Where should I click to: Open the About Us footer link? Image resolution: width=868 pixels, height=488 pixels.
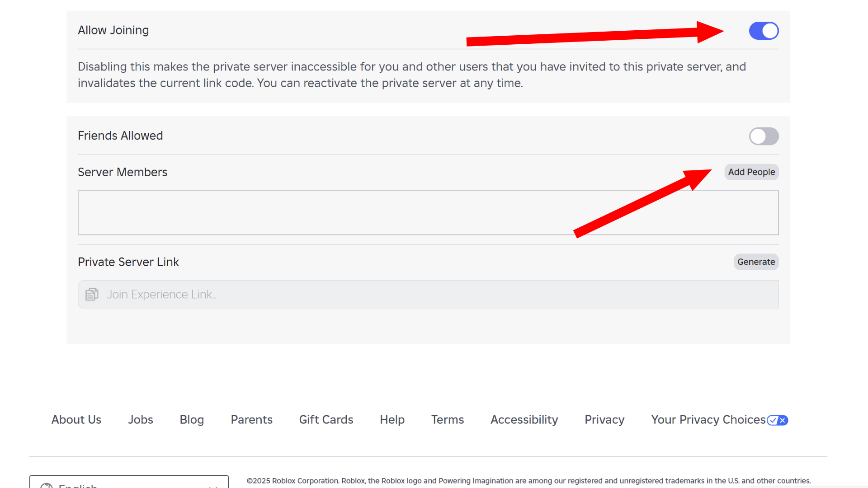pos(76,419)
